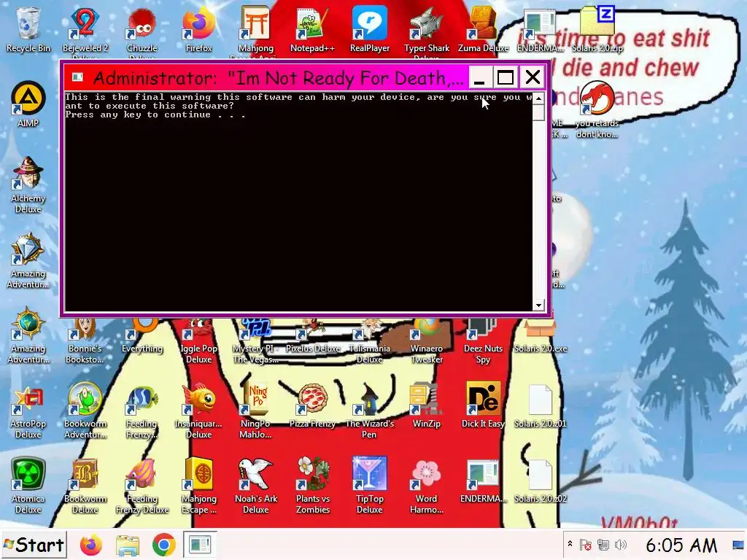Click the Show desktop button
The height and width of the screenshot is (560, 747).
tap(738, 545)
